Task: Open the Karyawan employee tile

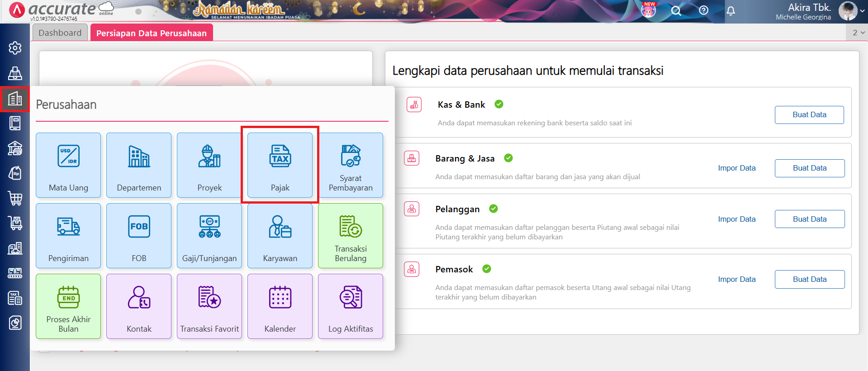Action: 280,236
